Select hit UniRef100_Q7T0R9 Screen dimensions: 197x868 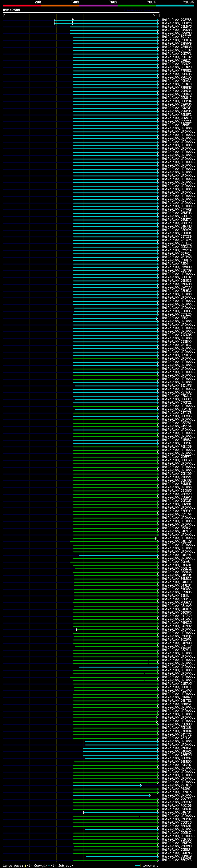tap(177, 210)
